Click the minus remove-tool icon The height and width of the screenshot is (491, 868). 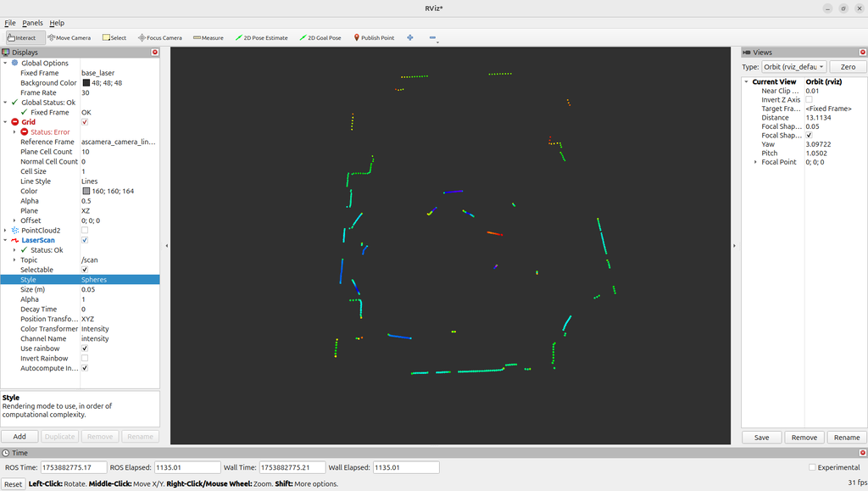[432, 37]
